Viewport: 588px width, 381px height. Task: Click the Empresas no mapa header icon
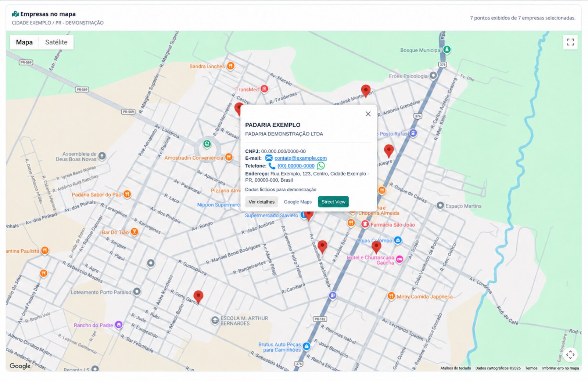15,14
